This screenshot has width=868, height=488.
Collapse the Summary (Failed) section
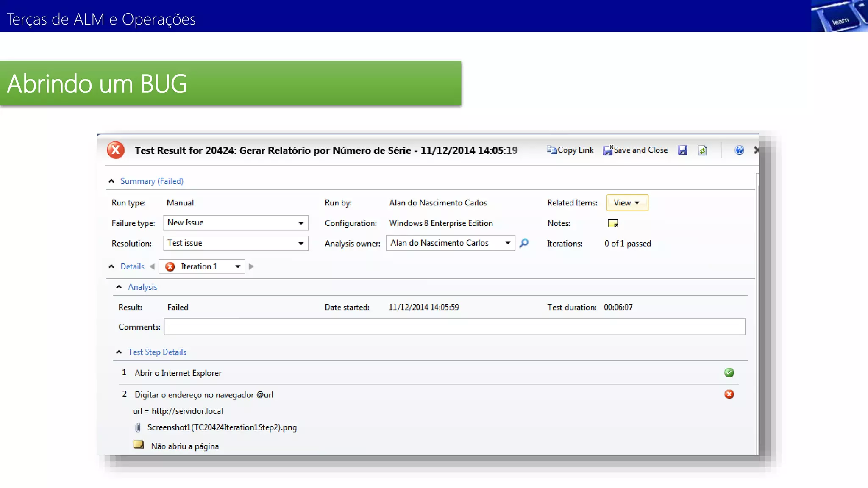[111, 181]
